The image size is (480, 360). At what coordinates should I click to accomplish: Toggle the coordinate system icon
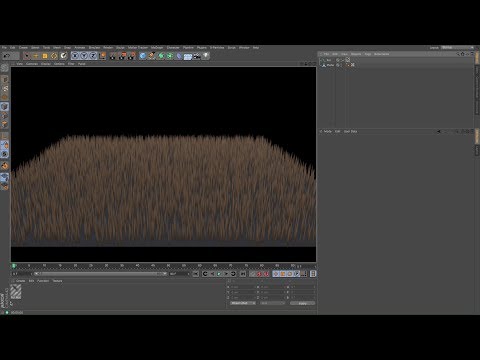click(x=102, y=56)
